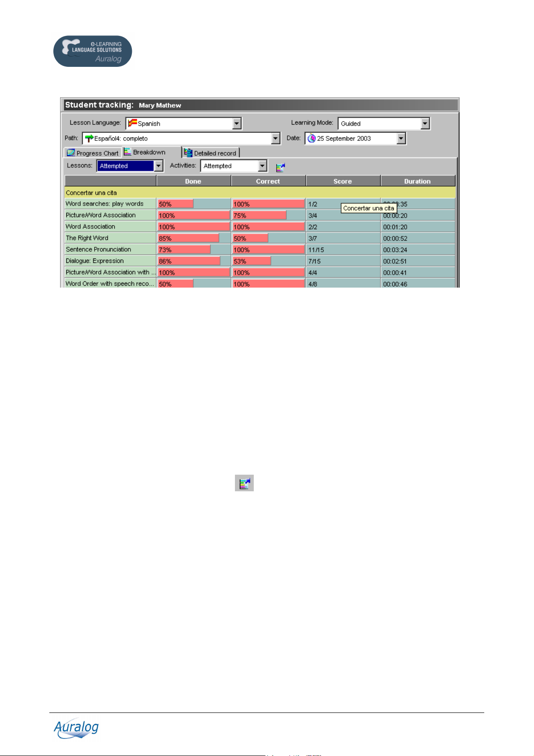Image resolution: width=534 pixels, height=756 pixels.
Task: Click the export chart icon beside Activities
Action: click(280, 167)
